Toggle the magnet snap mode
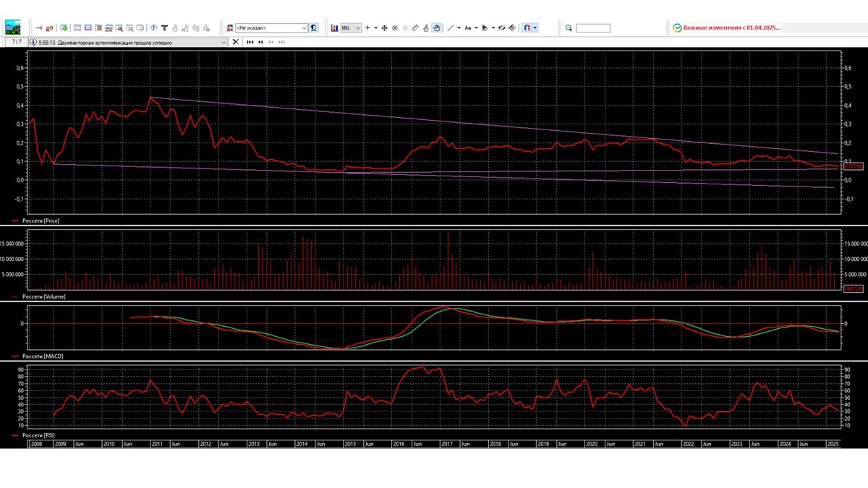Screen dimensions: 868x488 pyautogui.click(x=527, y=27)
